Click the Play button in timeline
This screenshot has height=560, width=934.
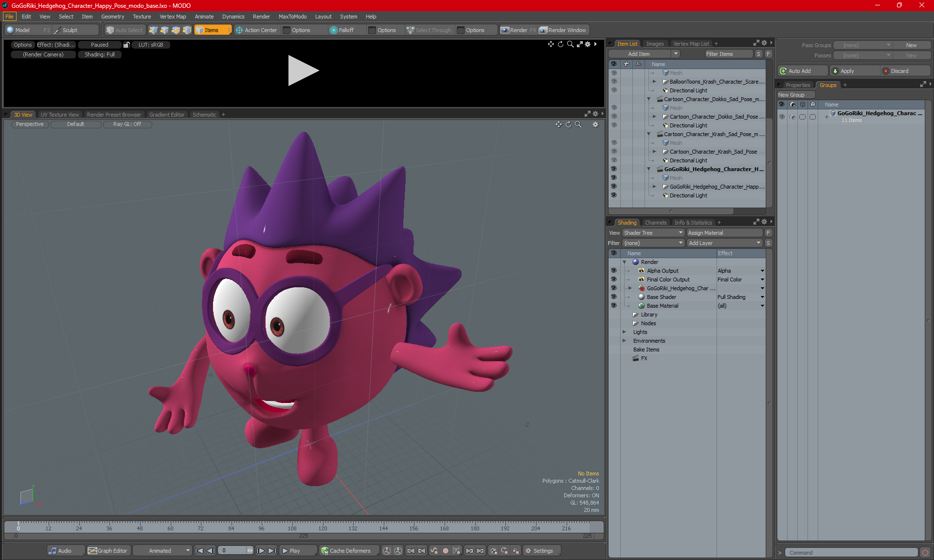click(298, 551)
